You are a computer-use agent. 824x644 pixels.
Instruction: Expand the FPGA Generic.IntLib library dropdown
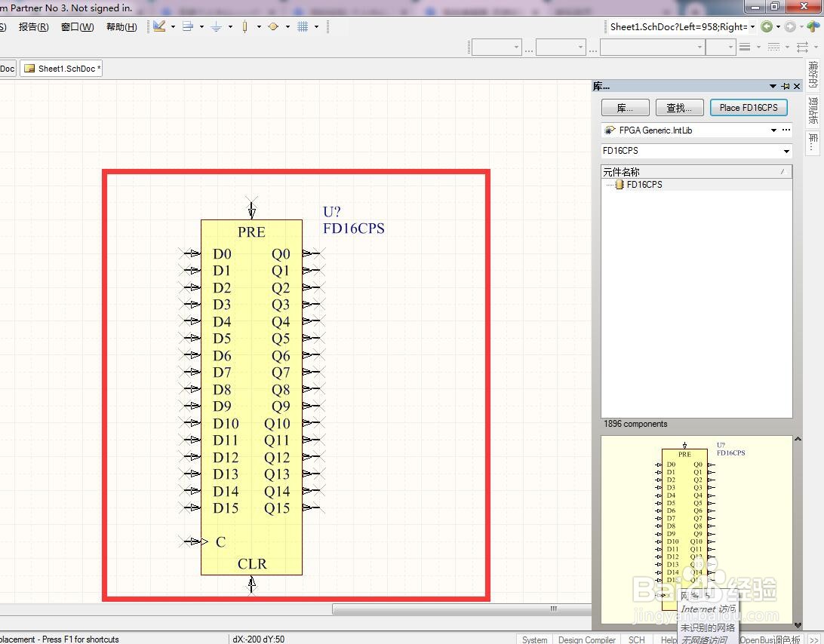(x=773, y=130)
